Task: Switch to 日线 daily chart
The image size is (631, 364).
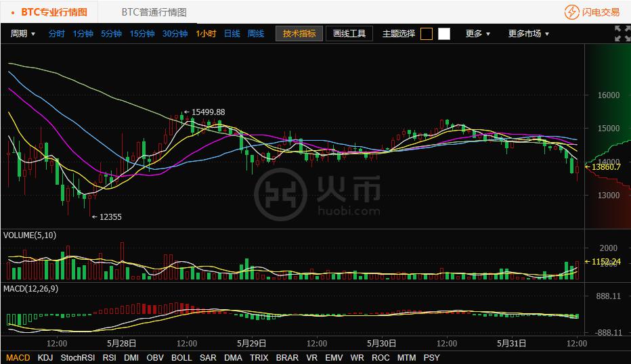Action: click(x=232, y=34)
